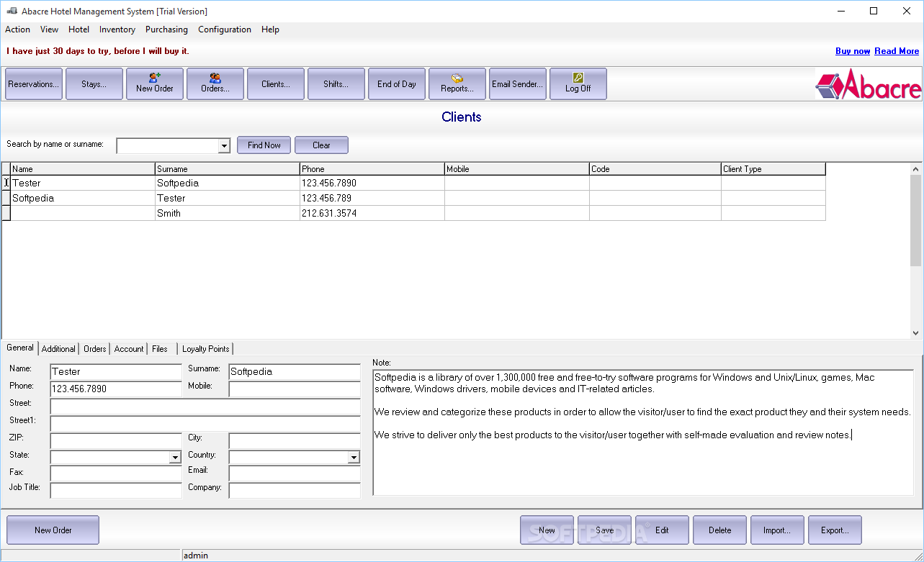
Task: Open the View menu
Action: 49,30
